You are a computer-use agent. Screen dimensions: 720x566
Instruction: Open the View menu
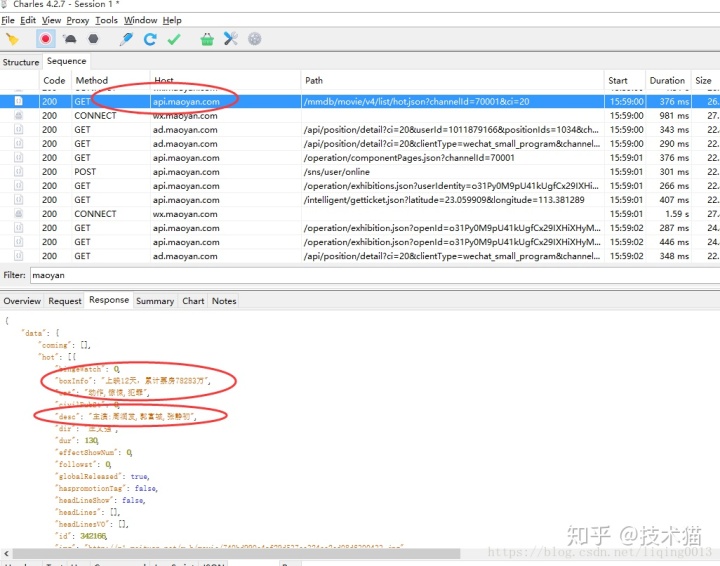51,20
